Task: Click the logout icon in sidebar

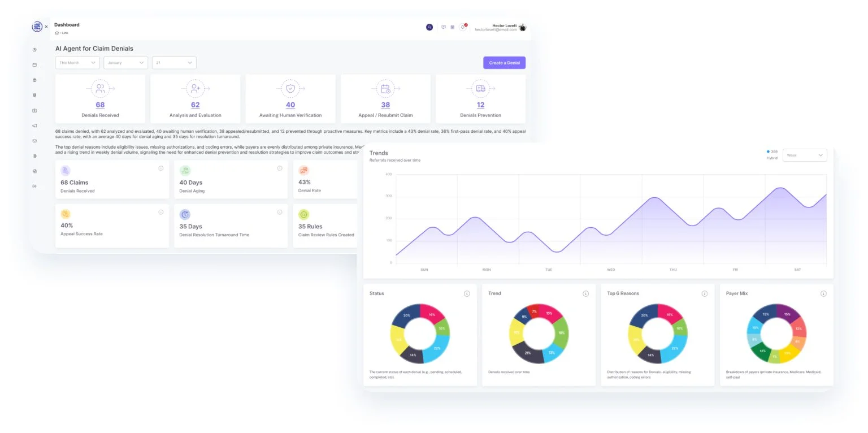Action: pyautogui.click(x=34, y=187)
